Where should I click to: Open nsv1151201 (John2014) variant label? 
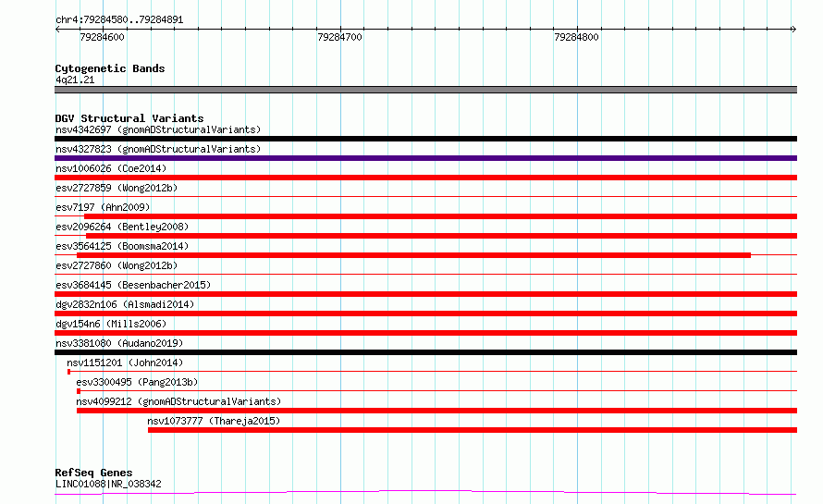click(x=125, y=363)
